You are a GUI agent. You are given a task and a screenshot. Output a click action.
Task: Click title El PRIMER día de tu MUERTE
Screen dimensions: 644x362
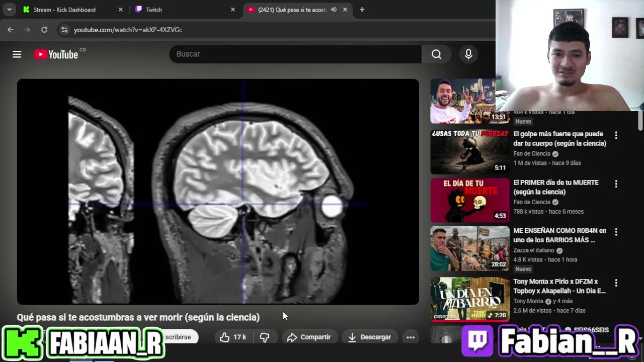(x=556, y=187)
